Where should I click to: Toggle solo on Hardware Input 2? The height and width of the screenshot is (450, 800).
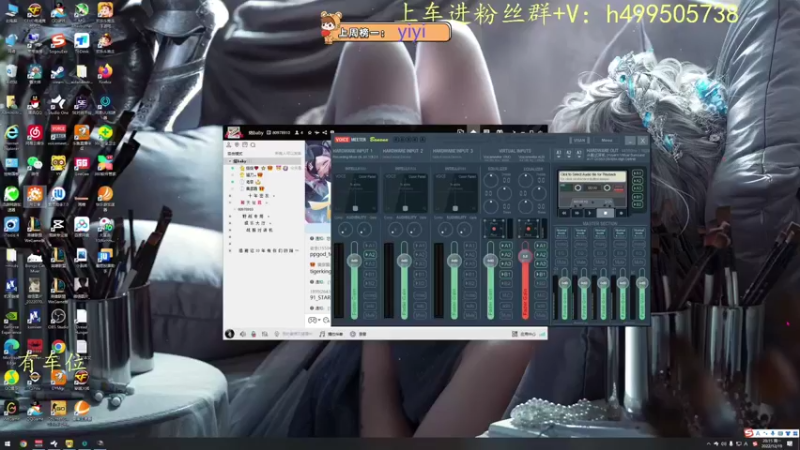[x=420, y=306]
